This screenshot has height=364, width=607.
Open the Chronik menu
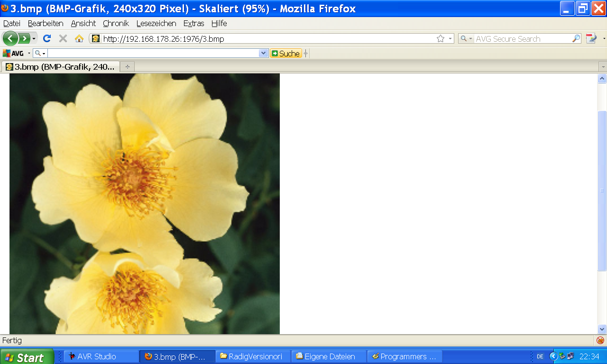(116, 23)
